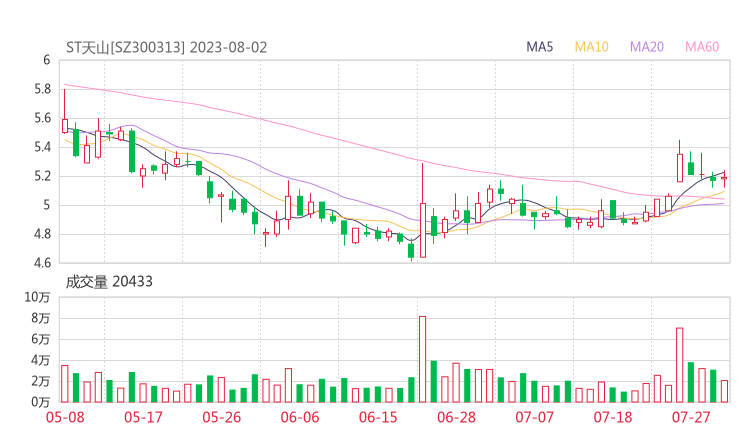This screenshot has width=740, height=440.
Task: Toggle the MA5 legend label
Action: pos(539,47)
